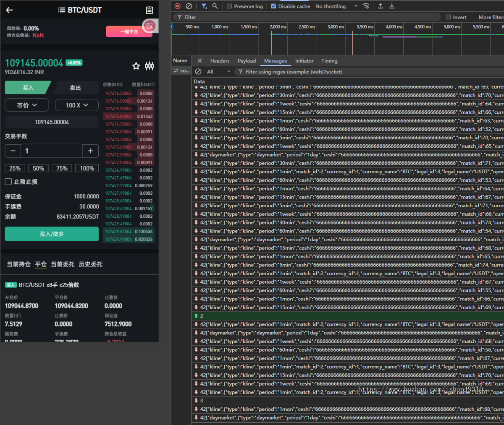Viewport: 504px width, 425px height.
Task: Show the 历史委托 order history tab
Action: point(91,264)
